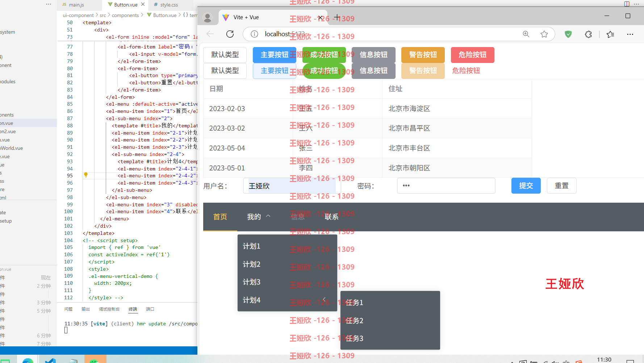View site information icon in address bar

pyautogui.click(x=255, y=34)
